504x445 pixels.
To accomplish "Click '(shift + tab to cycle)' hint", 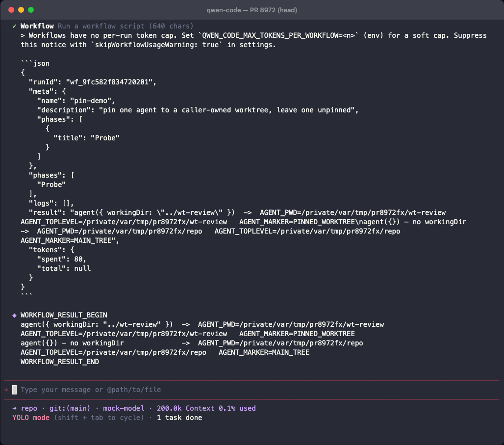I will point(99,418).
